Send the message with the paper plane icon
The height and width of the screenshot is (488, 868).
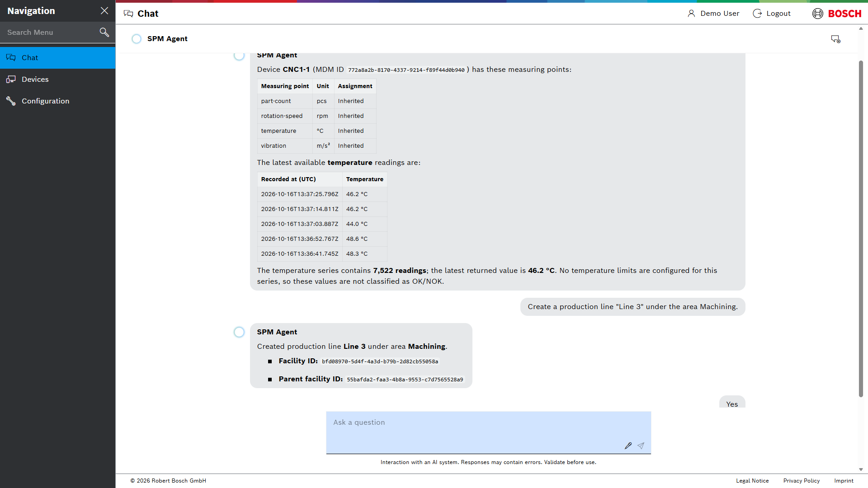click(641, 446)
